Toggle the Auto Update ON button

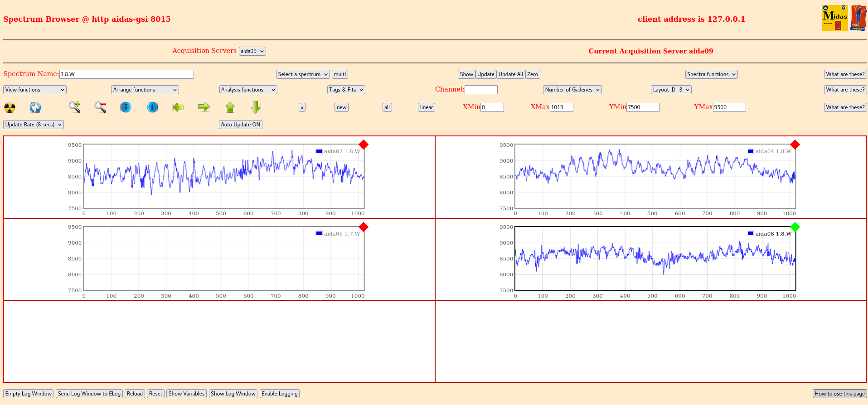pos(240,125)
